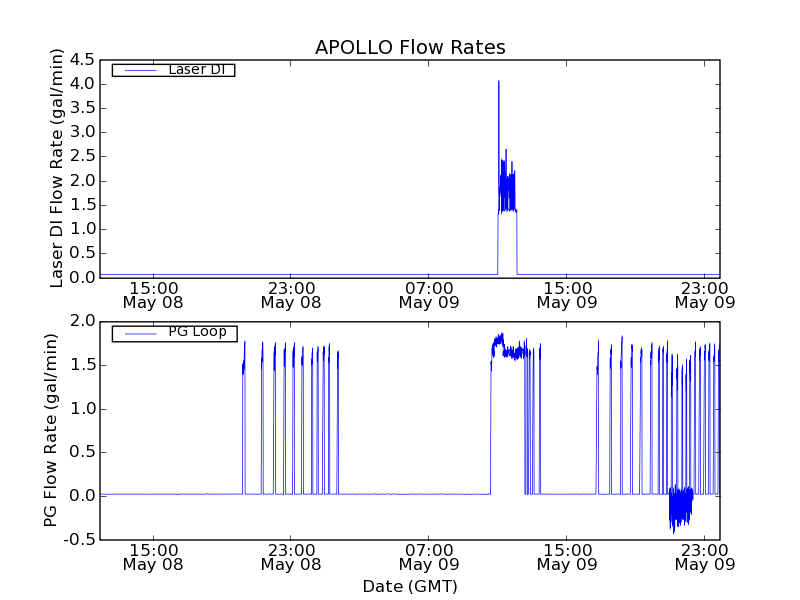This screenshot has width=800, height=600.
Task: Click the APOLLO Flow Rates chart title
Action: tap(410, 47)
